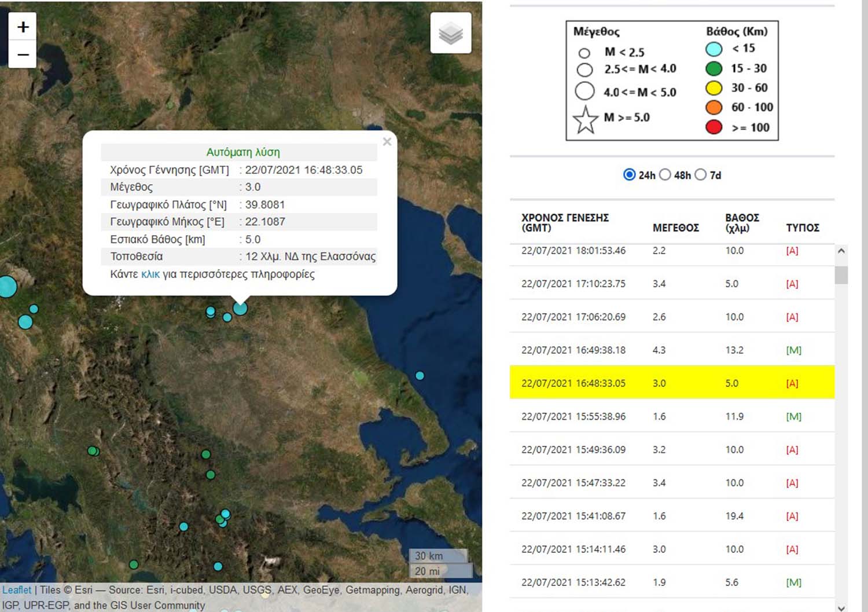Zoom in on the map
Viewport: 868px width, 612px height.
tap(23, 27)
